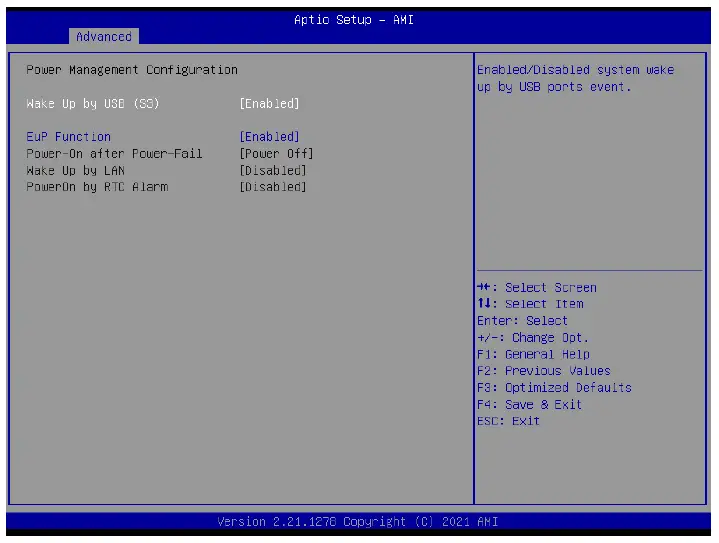Screen dimensions: 719x543
Task: Click the Power Management Configuration heading
Action: pyautogui.click(x=132, y=70)
